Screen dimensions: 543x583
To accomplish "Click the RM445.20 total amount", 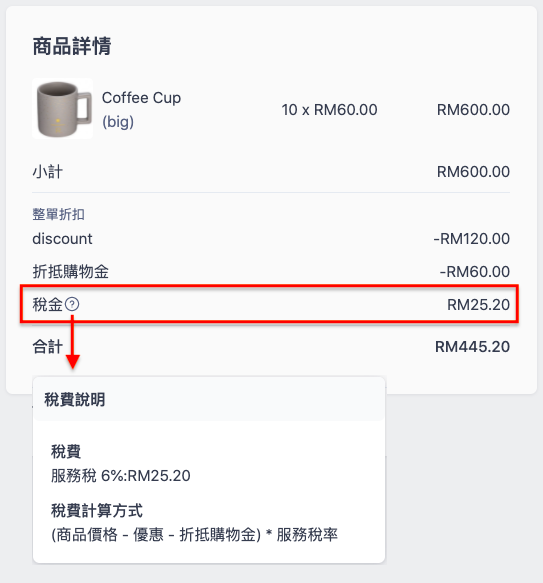I will click(472, 347).
